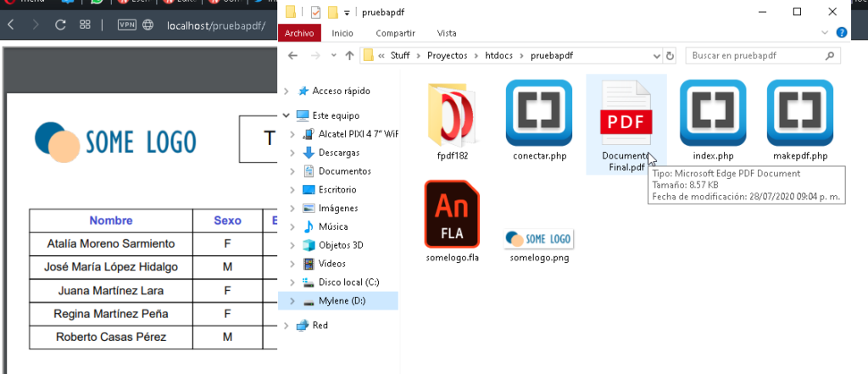Select the somelogo.fla Animate file icon
Screen dimensions: 868x374
[452, 214]
